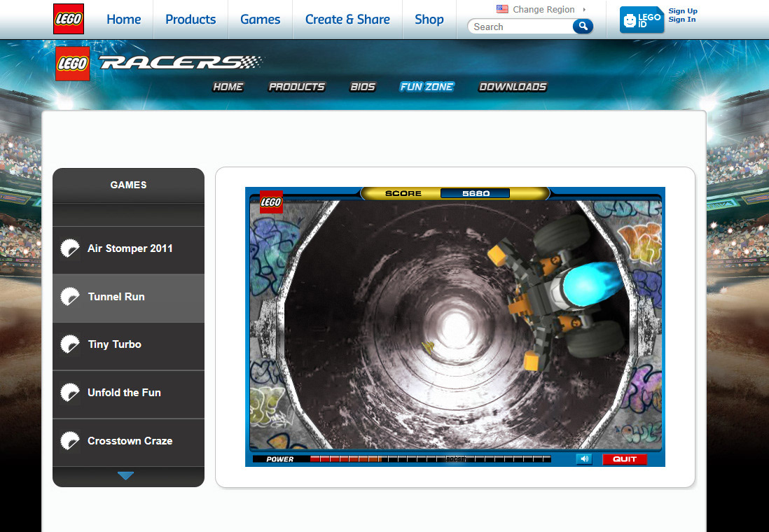Screen dimensions: 769x532
Task: Expand games list with down arrow
Action: click(x=125, y=475)
